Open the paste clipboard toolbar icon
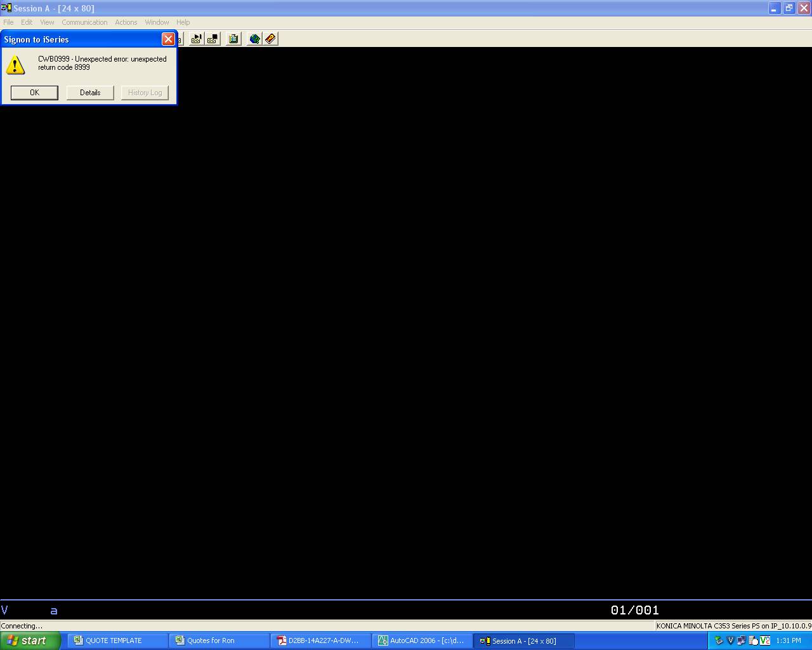The image size is (812, 650). pyautogui.click(x=233, y=39)
